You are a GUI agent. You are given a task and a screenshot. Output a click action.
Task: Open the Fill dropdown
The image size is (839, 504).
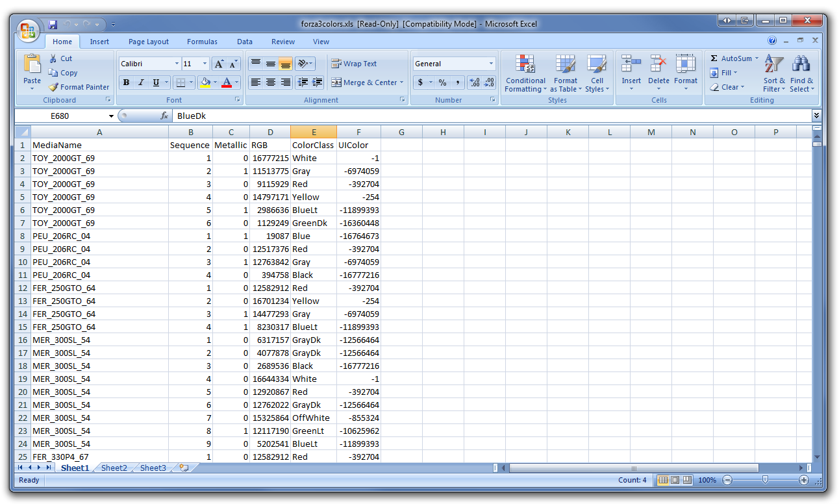724,73
